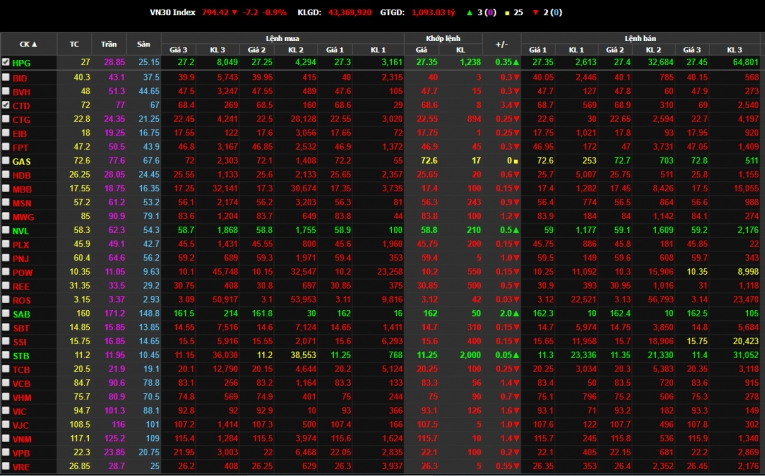This screenshot has height=476, width=765.
Task: Click the KLGD volume 43,369,920
Action: [350, 12]
